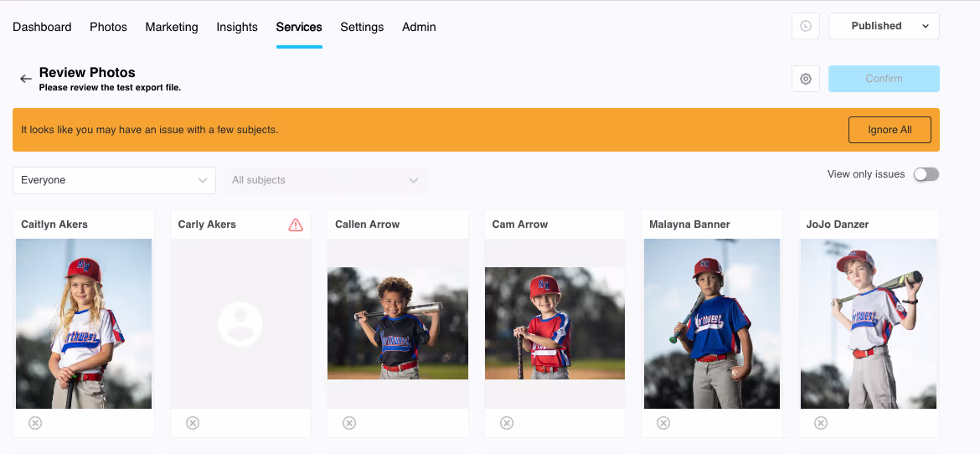980x454 pixels.
Task: Click the X circle under JoJo Danzer
Action: (821, 423)
